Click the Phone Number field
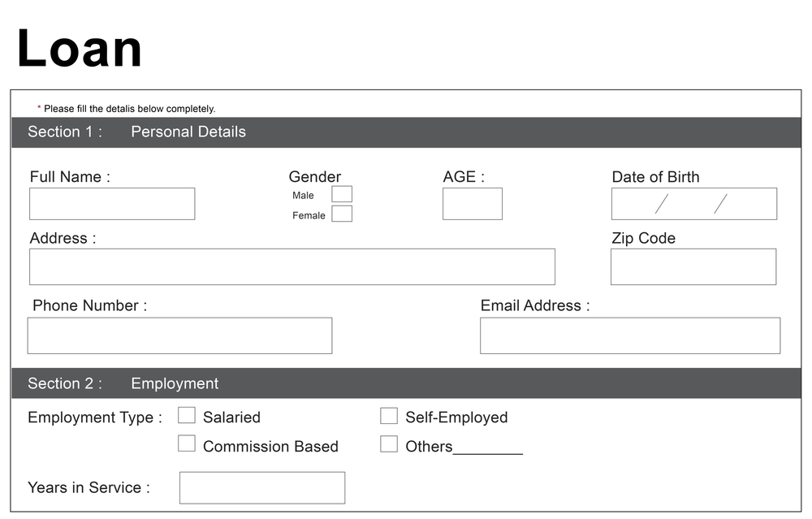Image resolution: width=812 pixels, height=519 pixels. 179,335
